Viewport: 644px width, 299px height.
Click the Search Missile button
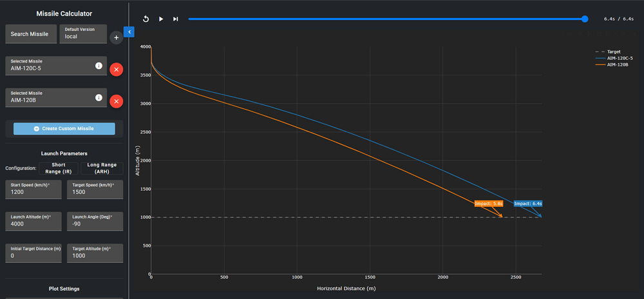coord(31,34)
